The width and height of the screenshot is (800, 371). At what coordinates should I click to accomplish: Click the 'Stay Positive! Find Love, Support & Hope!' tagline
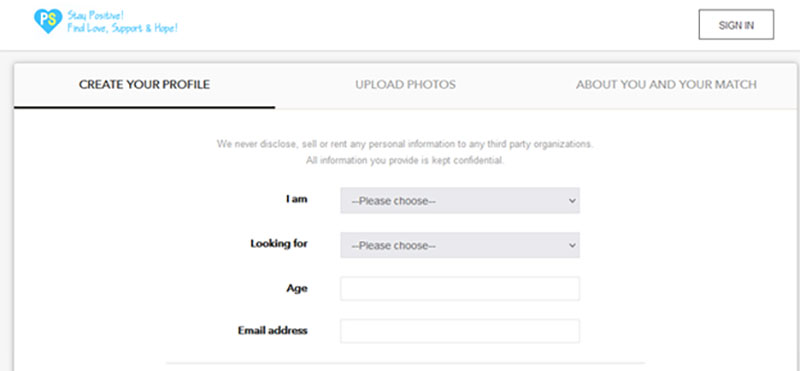[x=122, y=22]
